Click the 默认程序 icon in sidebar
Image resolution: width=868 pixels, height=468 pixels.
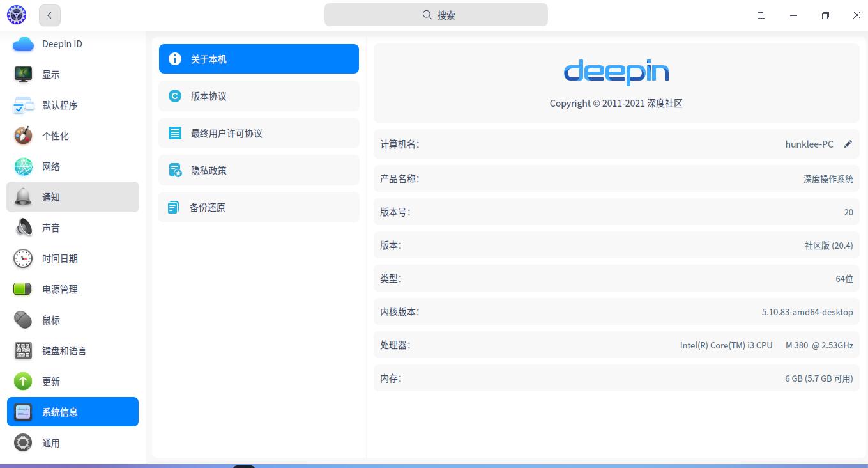pos(23,105)
